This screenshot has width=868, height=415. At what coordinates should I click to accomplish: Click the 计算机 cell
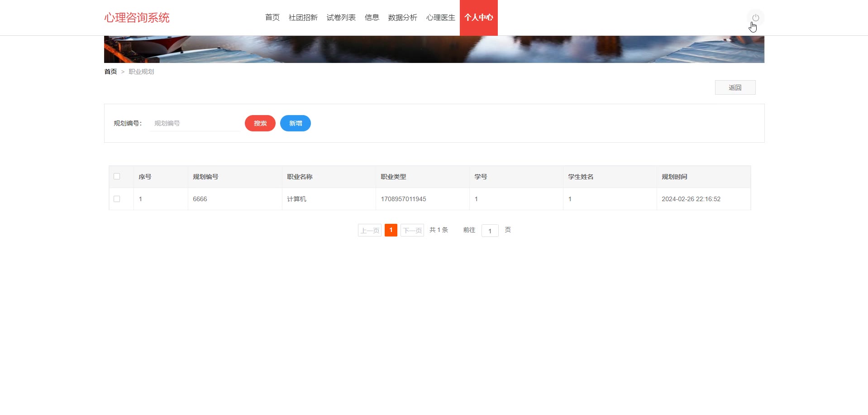(329, 199)
